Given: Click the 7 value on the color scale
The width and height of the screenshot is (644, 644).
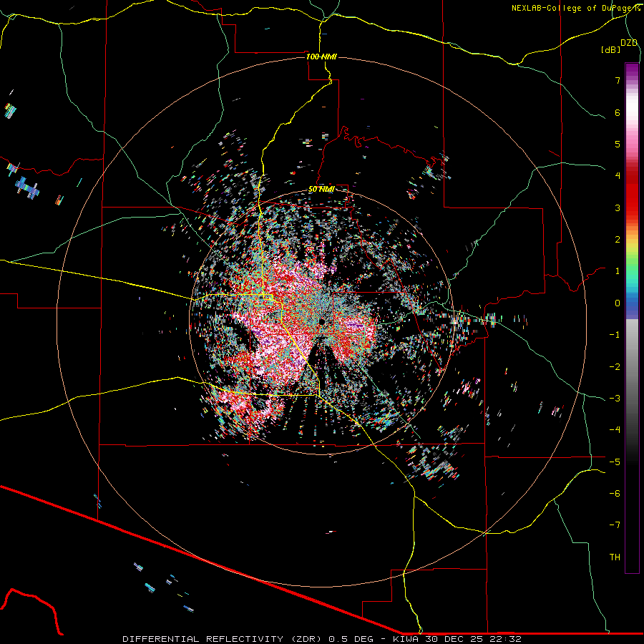Looking at the screenshot, I should tap(618, 80).
